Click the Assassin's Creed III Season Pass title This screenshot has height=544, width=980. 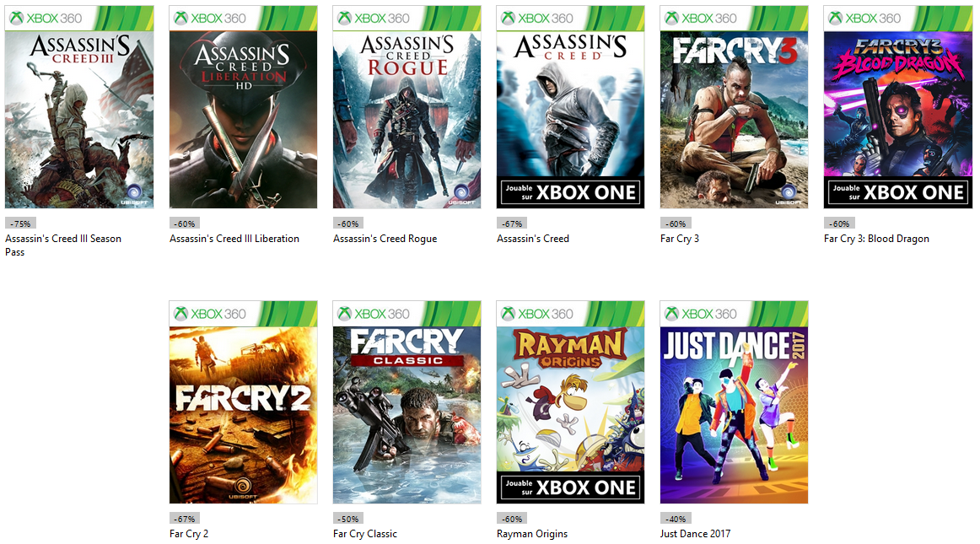[63, 245]
